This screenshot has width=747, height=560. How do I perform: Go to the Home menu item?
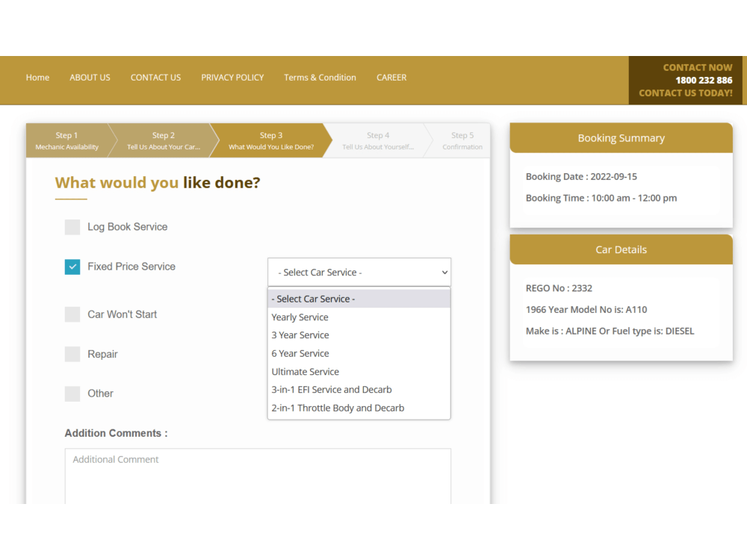pyautogui.click(x=37, y=77)
